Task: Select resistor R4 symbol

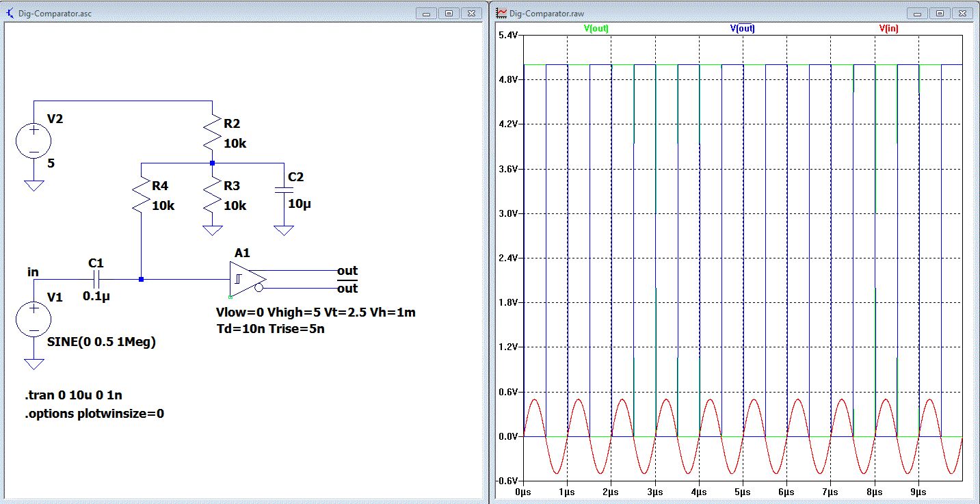Action: (x=141, y=196)
